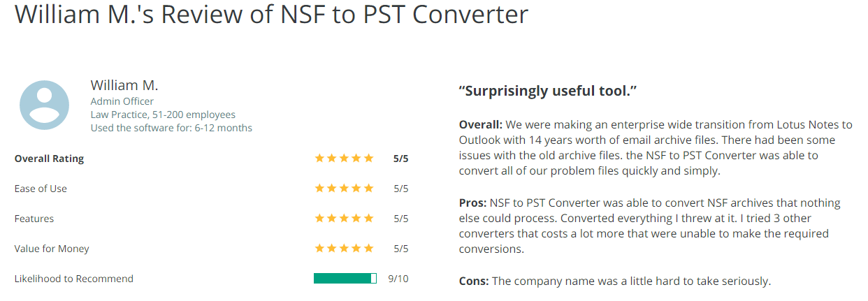Click the 'Used the software for' line
868x301 pixels.
pyautogui.click(x=171, y=128)
